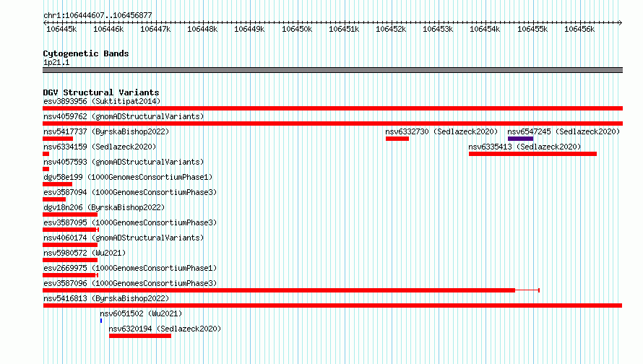Click the 106445k ruler tick label
Screen dimensions: 643x364
(x=61, y=30)
